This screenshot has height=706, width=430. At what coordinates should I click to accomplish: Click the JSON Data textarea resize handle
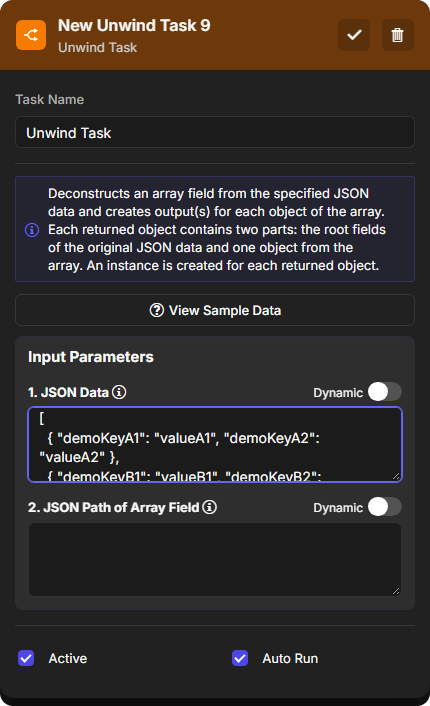point(396,476)
